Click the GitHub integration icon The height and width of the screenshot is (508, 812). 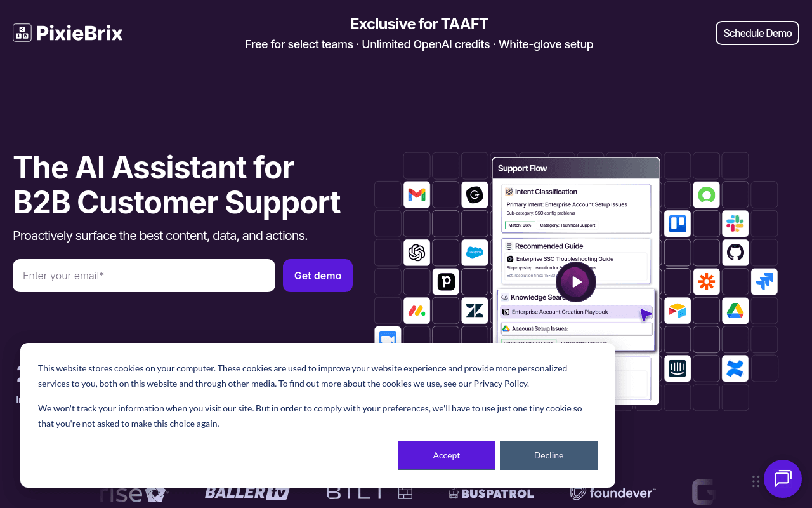735,253
